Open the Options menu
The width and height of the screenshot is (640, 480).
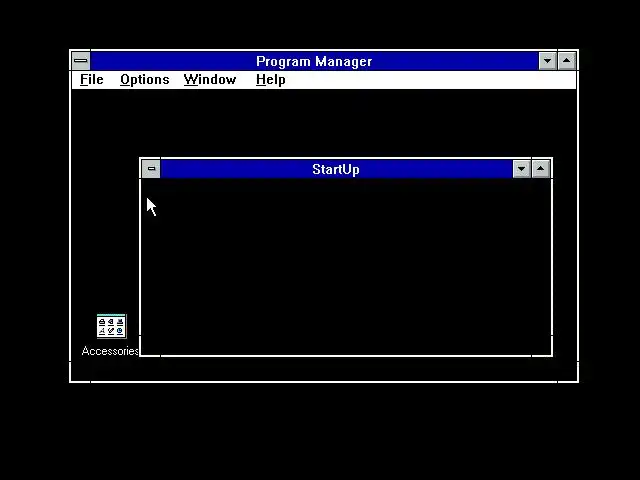click(144, 80)
